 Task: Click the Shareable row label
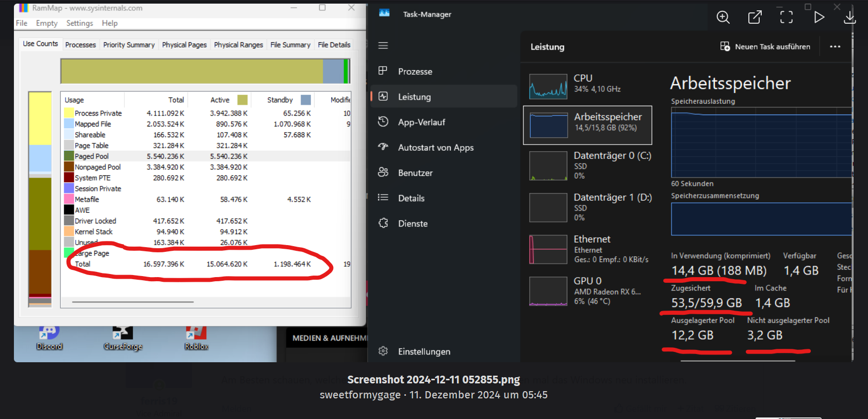[x=90, y=135]
